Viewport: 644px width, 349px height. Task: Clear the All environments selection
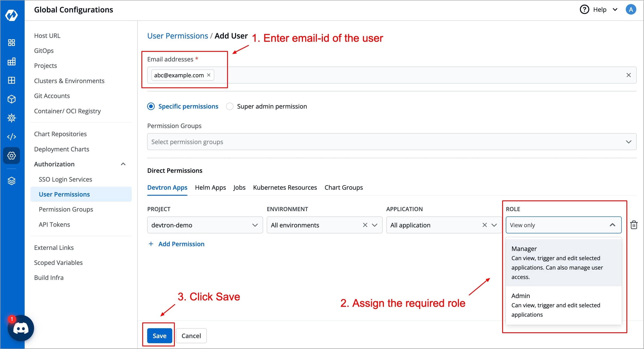[365, 225]
